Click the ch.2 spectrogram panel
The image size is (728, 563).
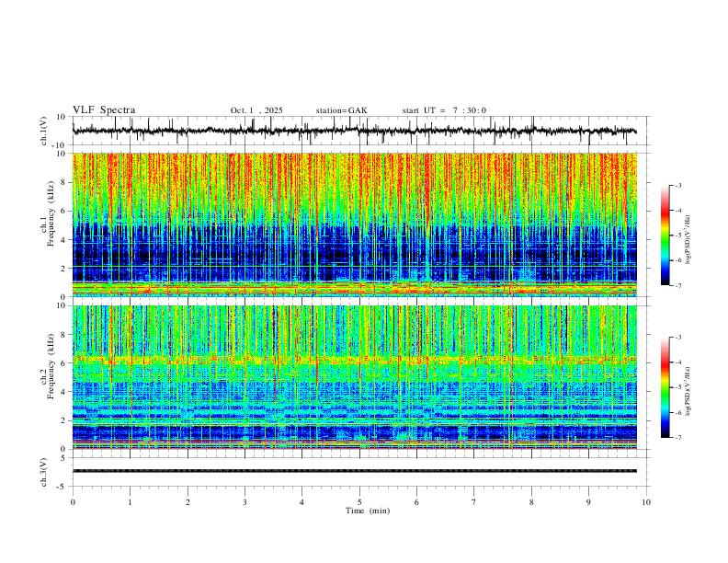tap(355, 377)
